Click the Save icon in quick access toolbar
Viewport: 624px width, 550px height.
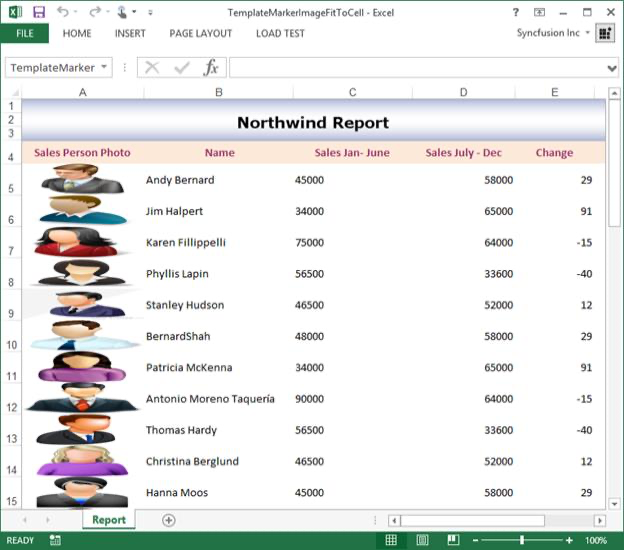pyautogui.click(x=39, y=12)
